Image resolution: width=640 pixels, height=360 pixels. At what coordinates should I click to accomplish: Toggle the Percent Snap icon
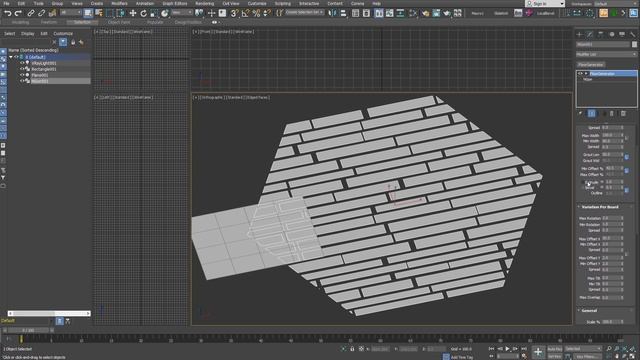coord(256,13)
